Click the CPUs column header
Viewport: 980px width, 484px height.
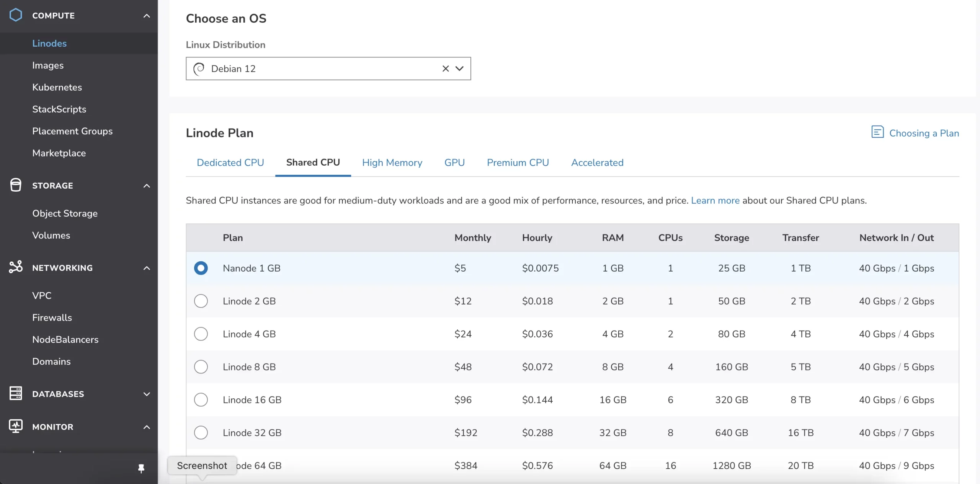point(670,238)
